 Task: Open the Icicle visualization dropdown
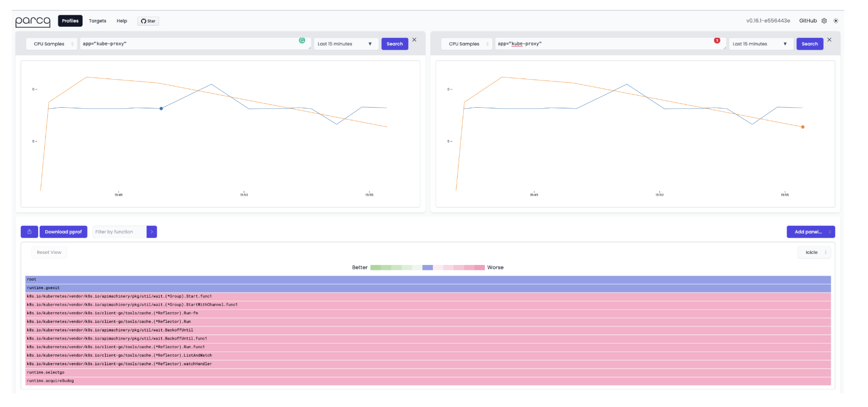tap(814, 252)
